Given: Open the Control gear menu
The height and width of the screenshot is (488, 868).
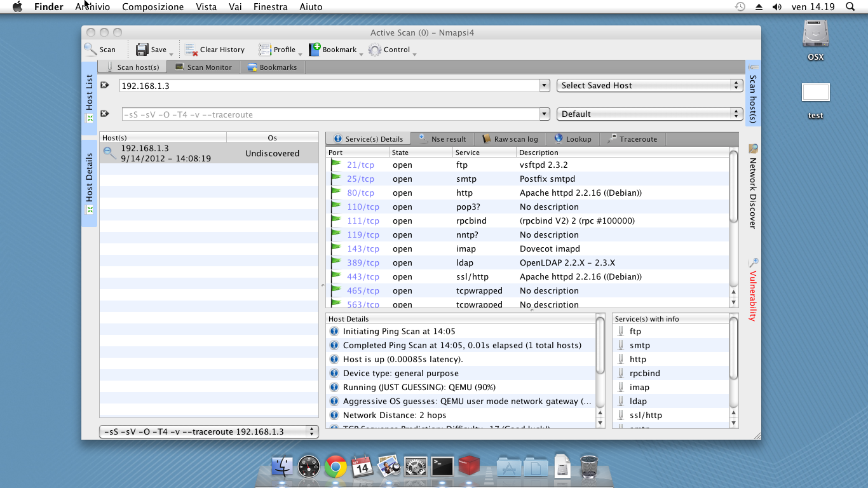Looking at the screenshot, I should pyautogui.click(x=375, y=50).
